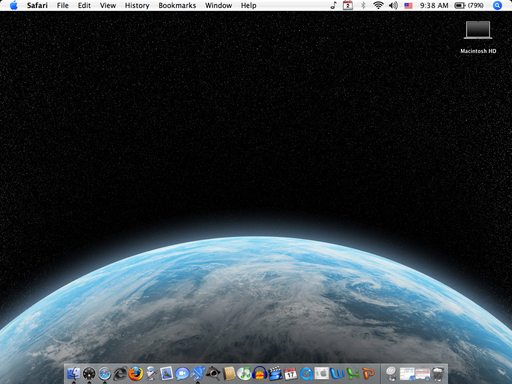Viewport: 512px width, 384px height.
Task: Open the Safari application menu
Action: coord(37,5)
